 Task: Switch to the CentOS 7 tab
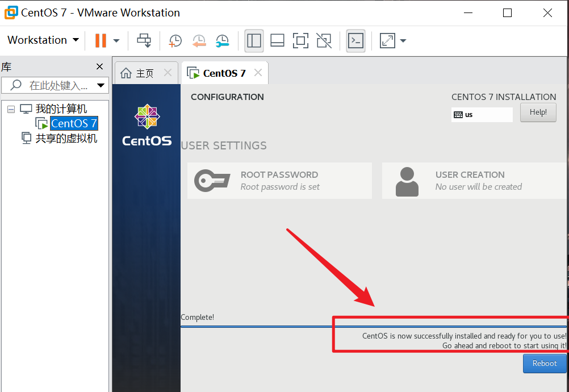tap(224, 73)
